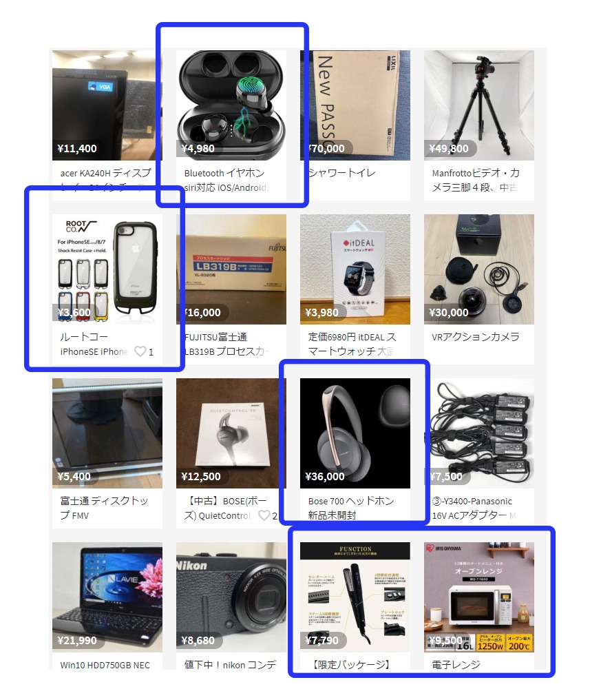Open the FUJITSU LB319B box thumbnail
The width and height of the screenshot is (601, 700).
click(231, 269)
